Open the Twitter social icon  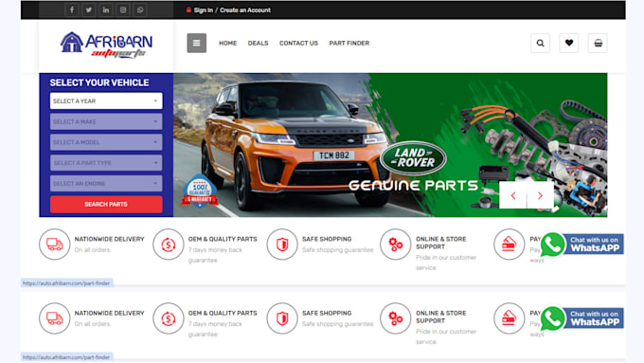89,9
